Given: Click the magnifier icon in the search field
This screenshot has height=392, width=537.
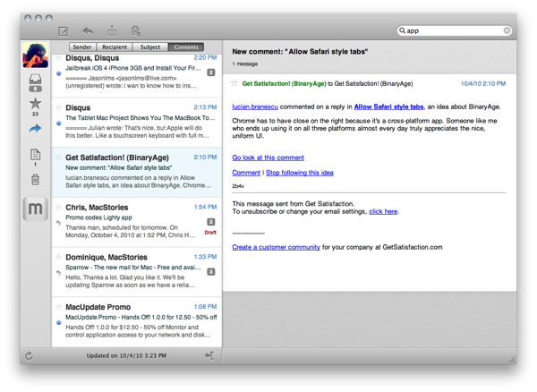Looking at the screenshot, I should click(402, 30).
